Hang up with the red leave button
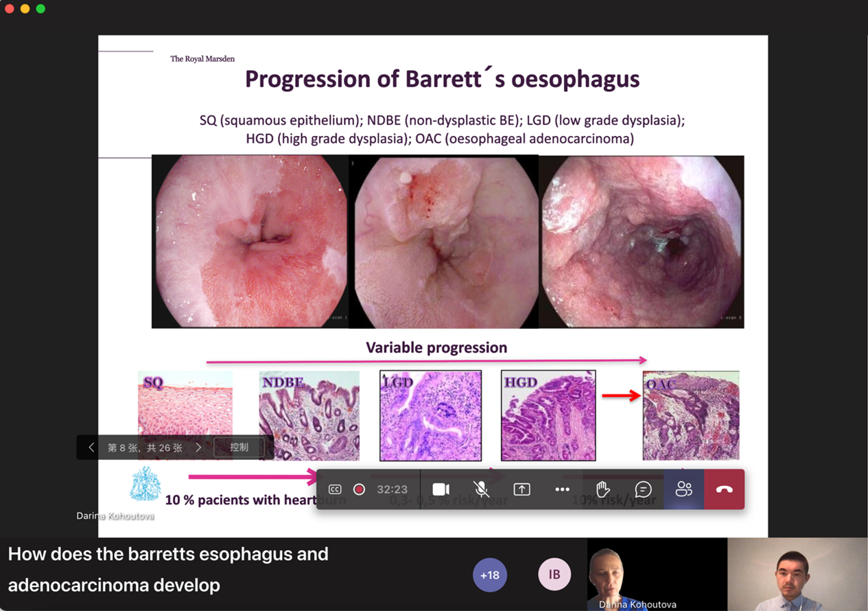 (x=725, y=489)
